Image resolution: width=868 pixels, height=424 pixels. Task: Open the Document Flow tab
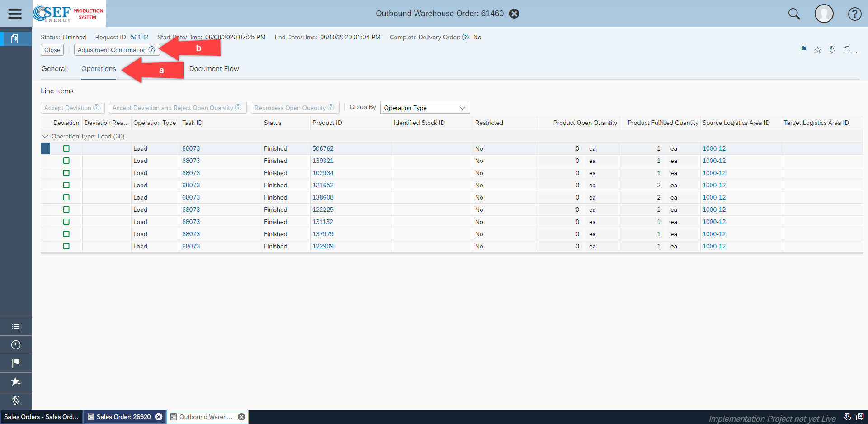click(214, 69)
